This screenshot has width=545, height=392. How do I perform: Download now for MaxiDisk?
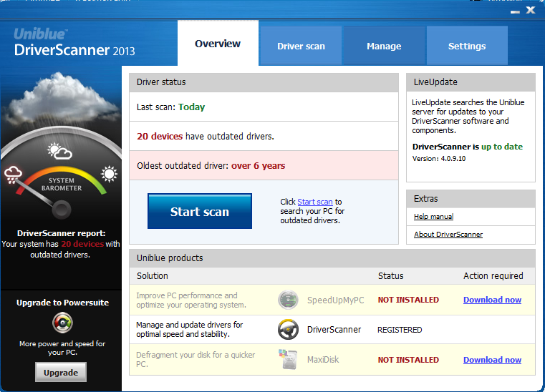tap(492, 360)
